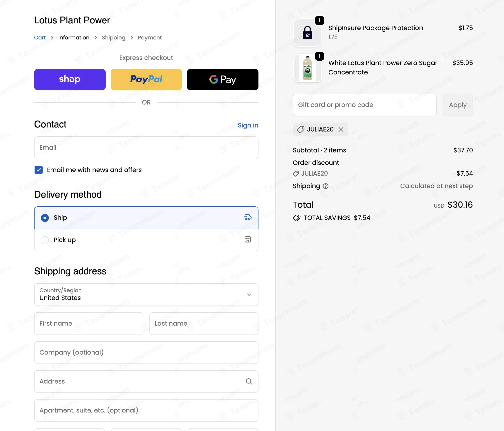
Task: Click the shipping help question mark icon
Action: [325, 186]
